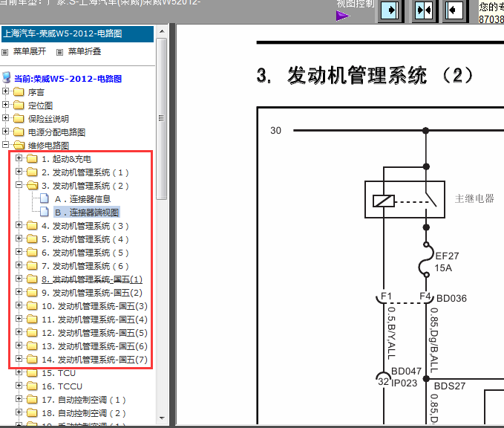Click the folder icon for 定位图

19,106
